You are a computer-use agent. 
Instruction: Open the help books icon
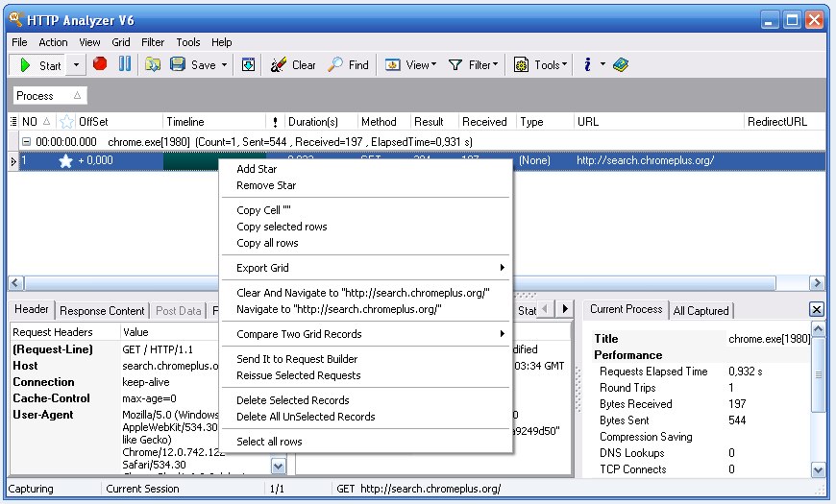coord(621,64)
